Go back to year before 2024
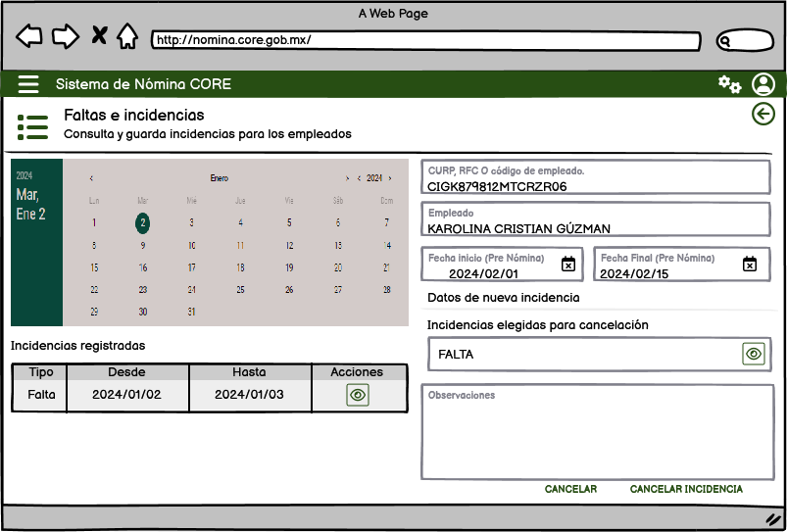 (358, 178)
